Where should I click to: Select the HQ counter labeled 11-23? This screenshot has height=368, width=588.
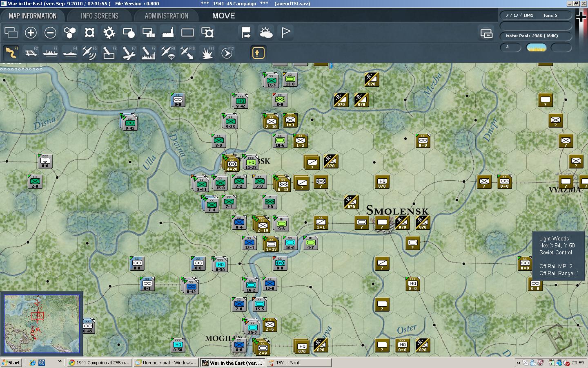point(251,162)
